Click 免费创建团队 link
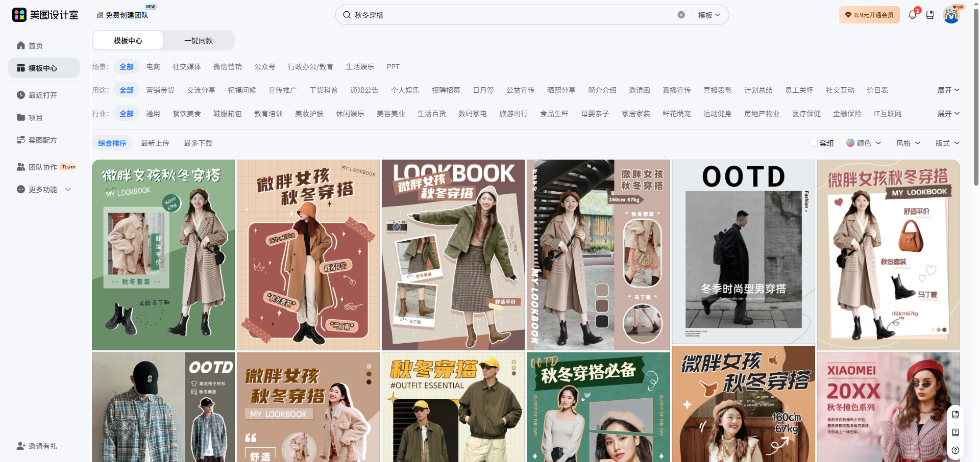The image size is (980, 462). [x=122, y=15]
